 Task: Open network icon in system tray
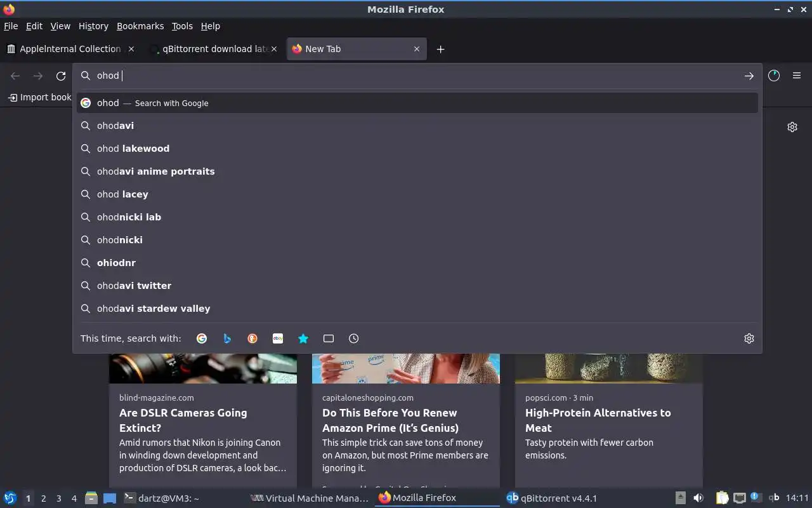tap(739, 498)
